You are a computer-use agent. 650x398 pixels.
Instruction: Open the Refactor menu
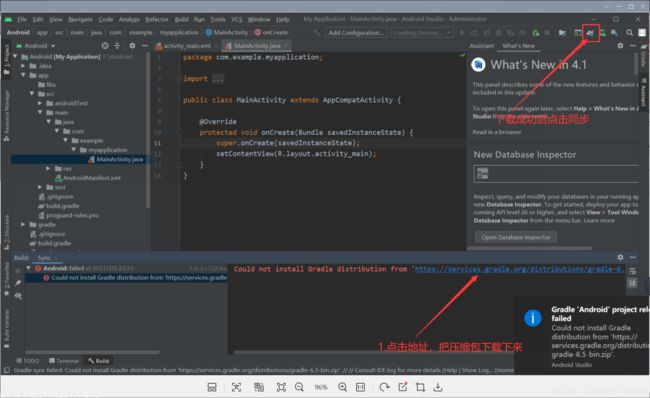157,19
